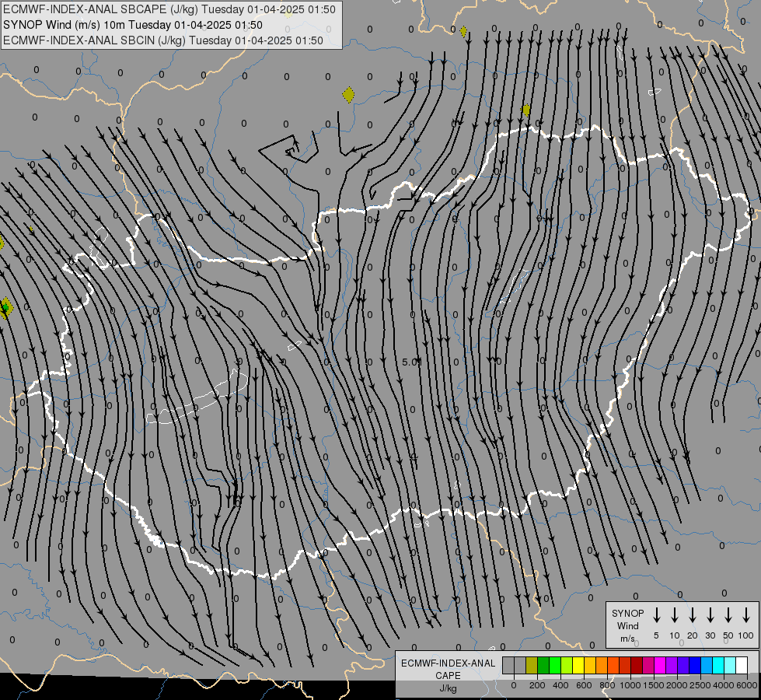Select the white CAPE swatch left of 6000
Viewport: 761px width, 700px height.
(742, 665)
